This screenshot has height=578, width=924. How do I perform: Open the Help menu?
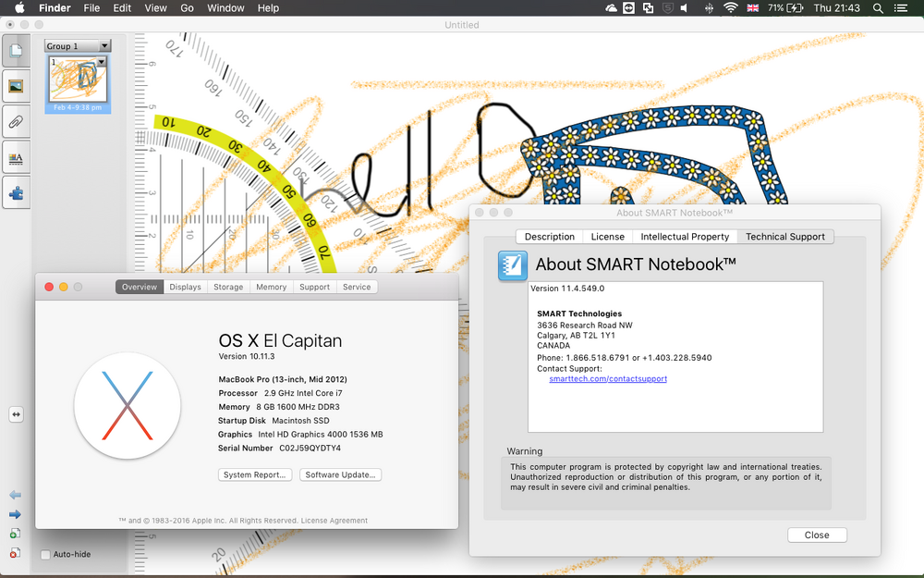[x=268, y=7]
